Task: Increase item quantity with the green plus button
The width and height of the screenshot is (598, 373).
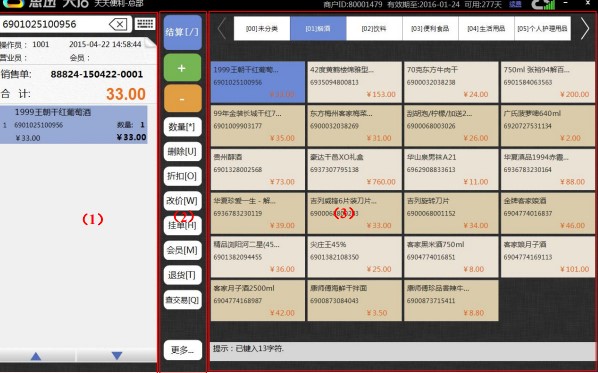Action: [x=182, y=68]
